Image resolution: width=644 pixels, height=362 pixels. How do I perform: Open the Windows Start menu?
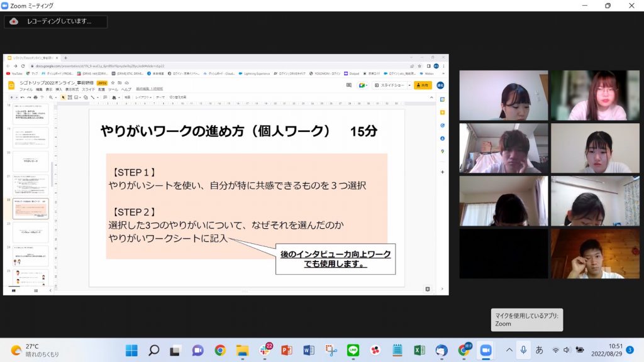pyautogui.click(x=131, y=350)
